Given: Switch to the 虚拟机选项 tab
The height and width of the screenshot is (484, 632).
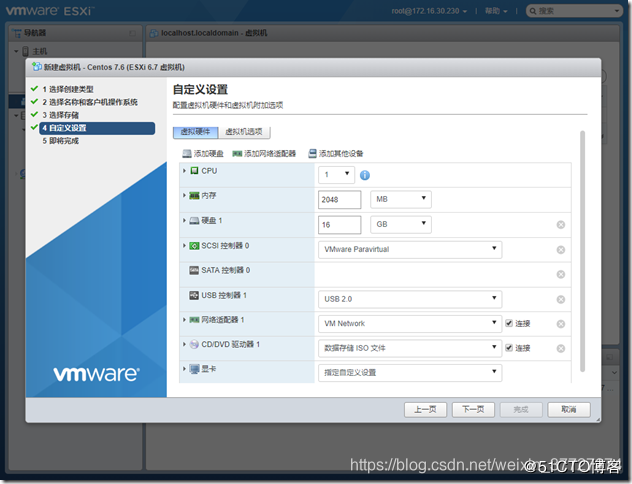Looking at the screenshot, I should 244,132.
